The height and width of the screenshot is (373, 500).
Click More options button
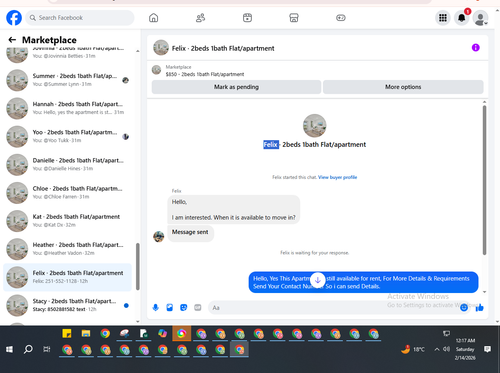(x=403, y=87)
